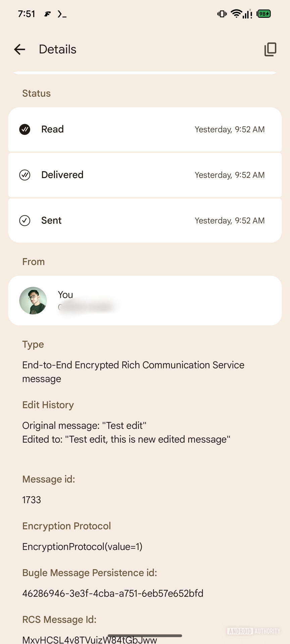Select the single checkmark Sent icon
The height and width of the screenshot is (644, 290).
tap(25, 220)
